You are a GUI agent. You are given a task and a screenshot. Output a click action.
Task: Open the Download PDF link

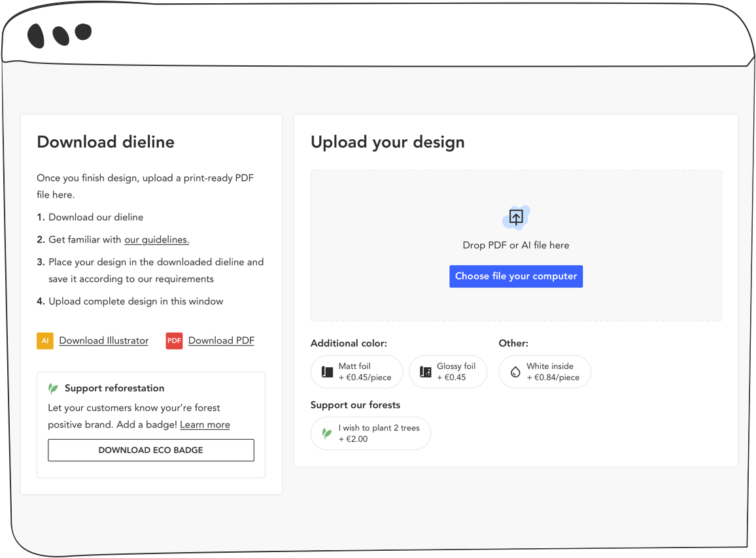(221, 340)
